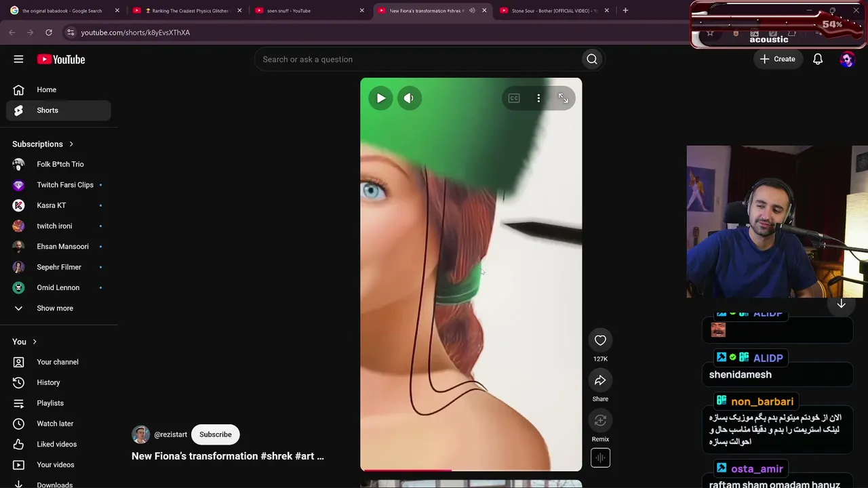View site information in the address bar
868x488 pixels.
(x=71, y=33)
